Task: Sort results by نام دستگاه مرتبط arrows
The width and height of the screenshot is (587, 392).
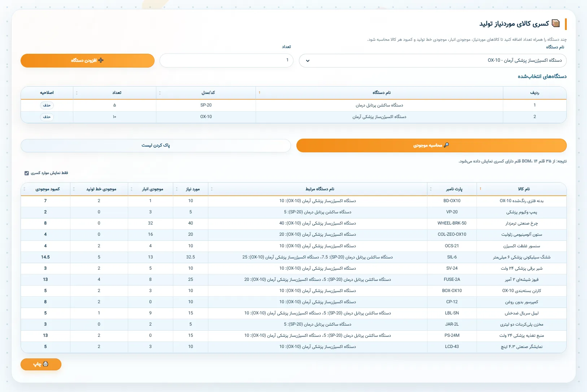Action: click(212, 189)
